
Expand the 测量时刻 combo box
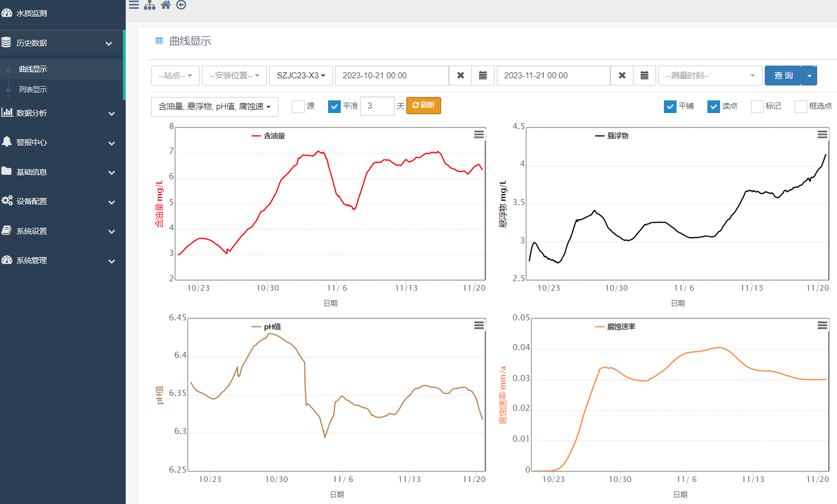point(710,76)
